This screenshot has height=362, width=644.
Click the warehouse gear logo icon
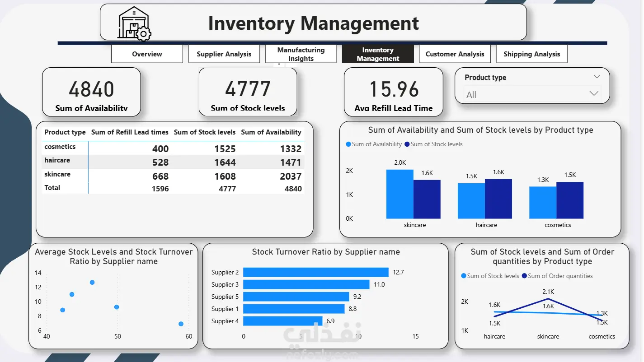point(134,23)
